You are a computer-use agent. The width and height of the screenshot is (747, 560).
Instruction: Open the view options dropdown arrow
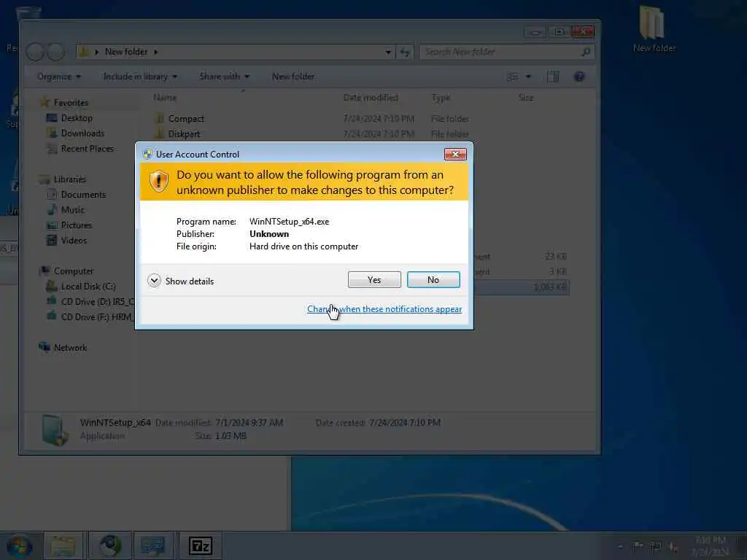(x=528, y=77)
